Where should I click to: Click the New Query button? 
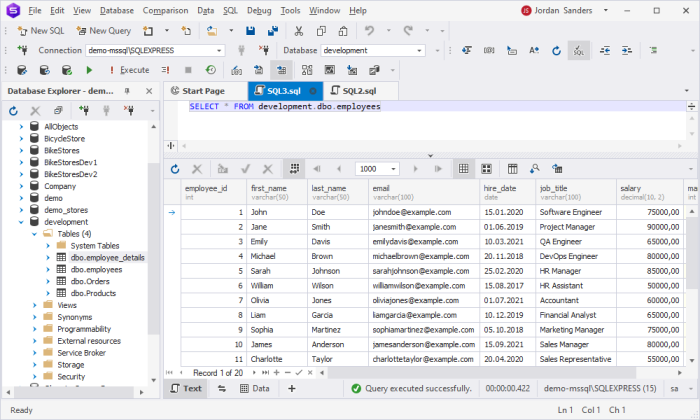[102, 30]
